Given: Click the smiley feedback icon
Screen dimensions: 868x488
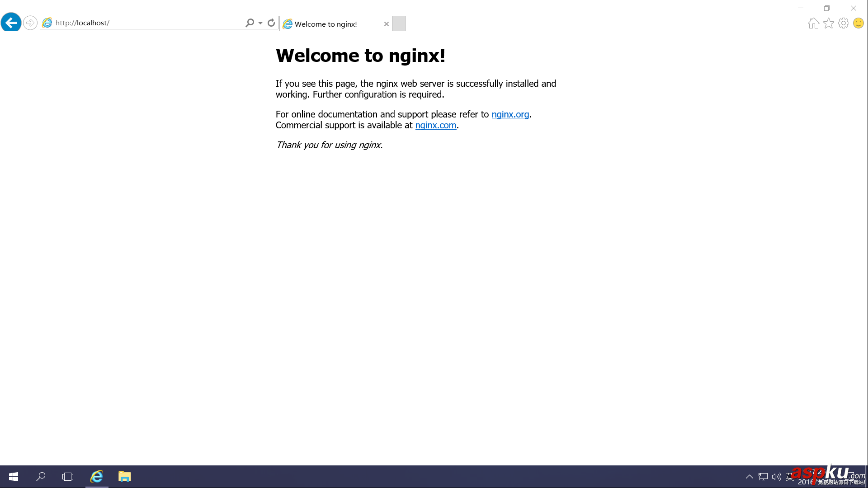Looking at the screenshot, I should click(x=858, y=23).
